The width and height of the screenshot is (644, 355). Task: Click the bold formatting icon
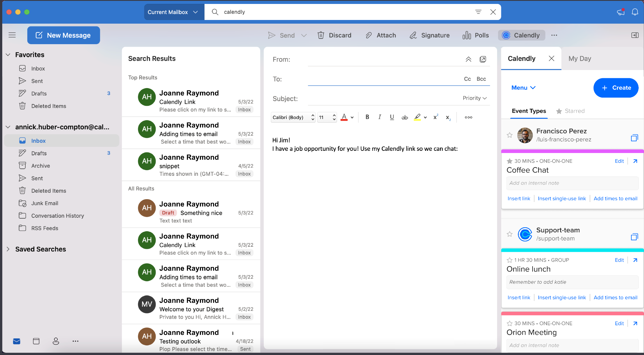[367, 117]
